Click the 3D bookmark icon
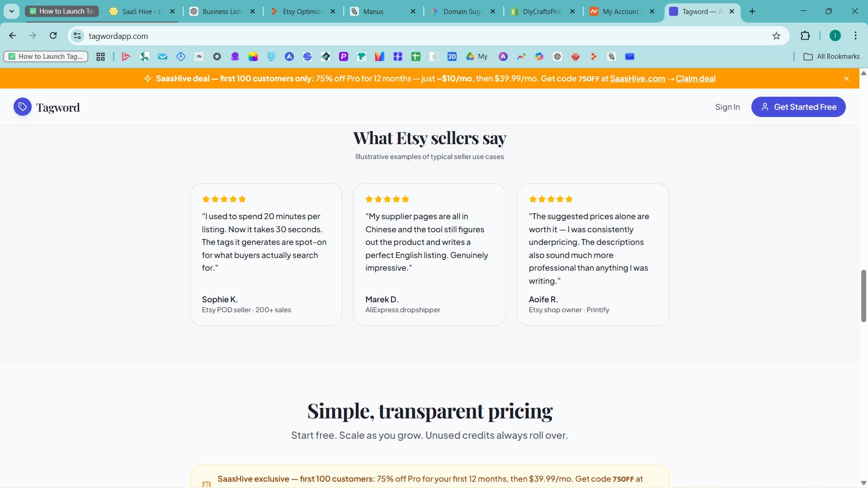The image size is (868, 488). [x=452, y=56]
